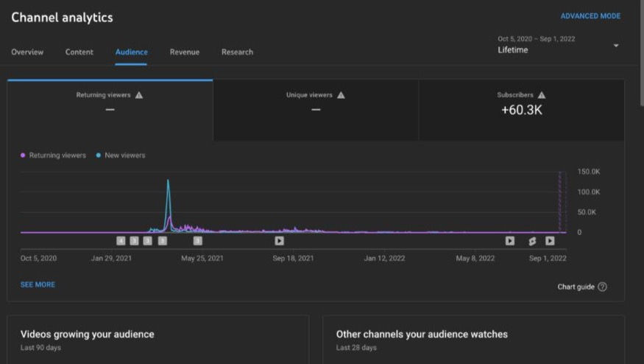This screenshot has height=364, width=644.
Task: Open the Lifetime date range selector
Action: (x=559, y=44)
